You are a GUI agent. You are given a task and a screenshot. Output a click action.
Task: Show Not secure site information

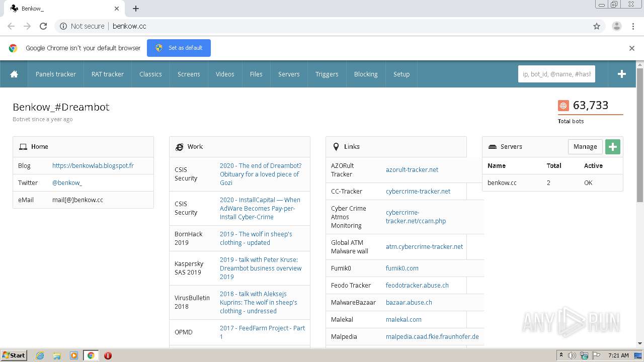click(82, 26)
